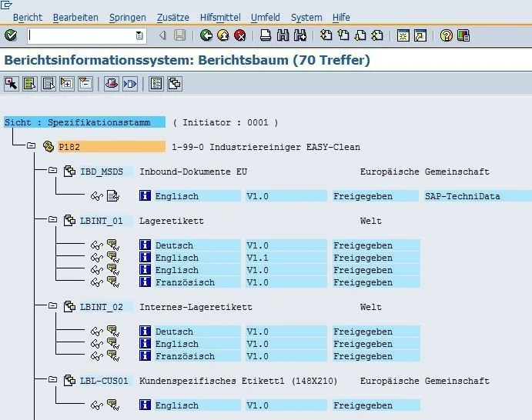Open the Bearbeiten menu
Image resolution: width=532 pixels, height=420 pixels.
75,17
